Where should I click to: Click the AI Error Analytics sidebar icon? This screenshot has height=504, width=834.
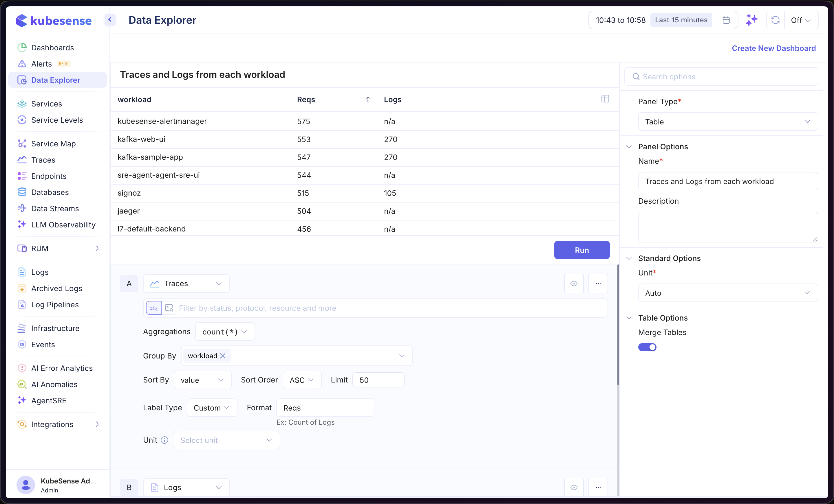click(22, 368)
